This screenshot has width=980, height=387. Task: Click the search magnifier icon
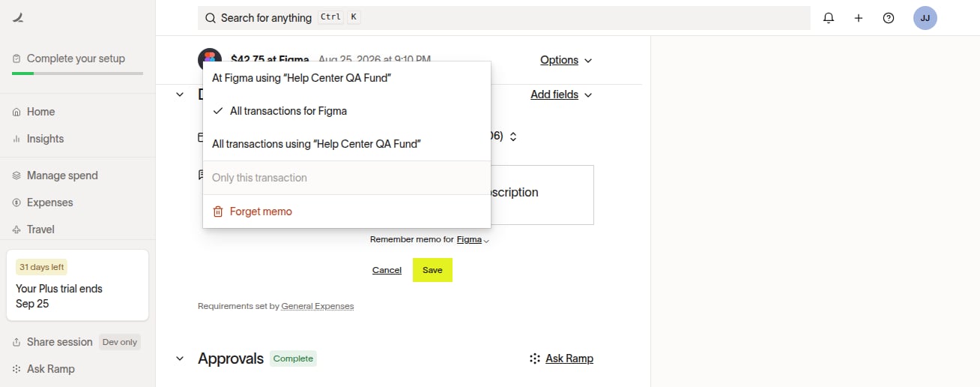click(211, 18)
